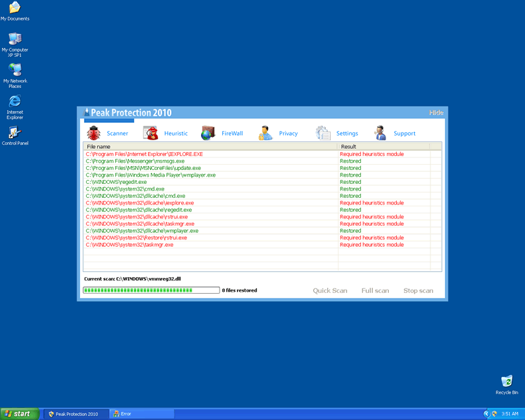Open the Privacy person icon
Screen dimensions: 525x420
point(265,133)
